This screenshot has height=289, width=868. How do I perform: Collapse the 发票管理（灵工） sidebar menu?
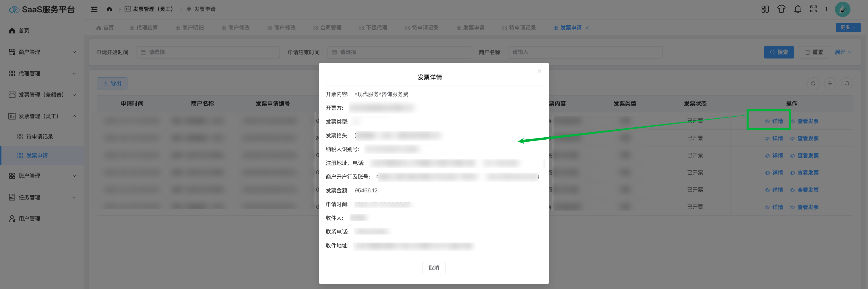42,116
